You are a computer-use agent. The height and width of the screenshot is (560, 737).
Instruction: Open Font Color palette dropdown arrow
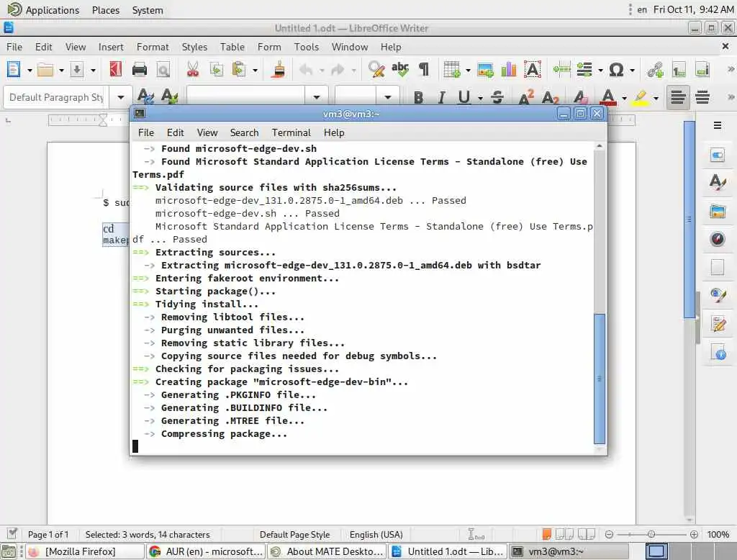(624, 98)
